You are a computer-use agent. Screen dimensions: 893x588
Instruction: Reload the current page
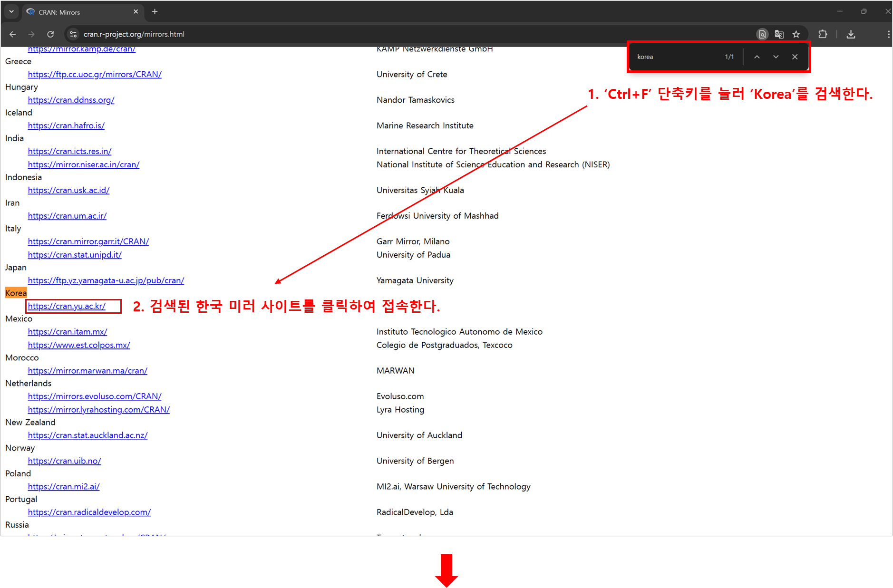(x=50, y=34)
